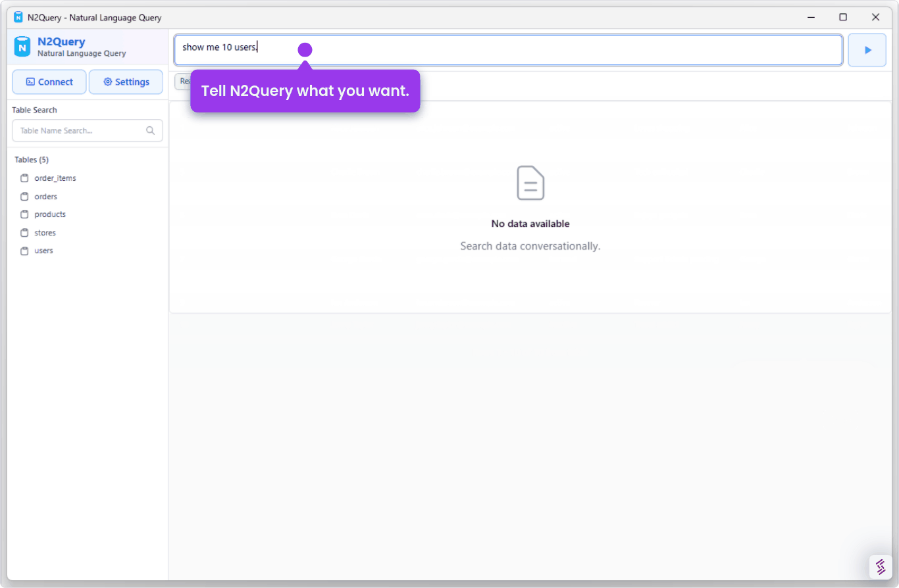This screenshot has height=588, width=899.
Task: Click the Table Name Search field
Action: [79, 130]
